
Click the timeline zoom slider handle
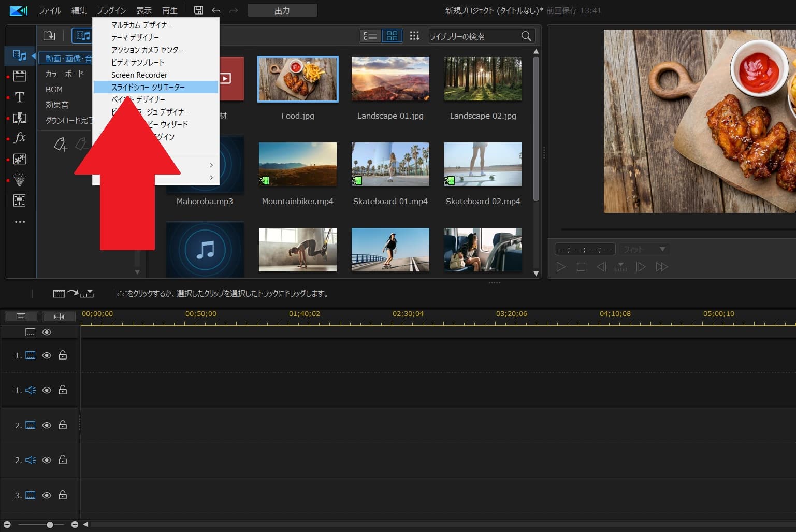(x=50, y=525)
